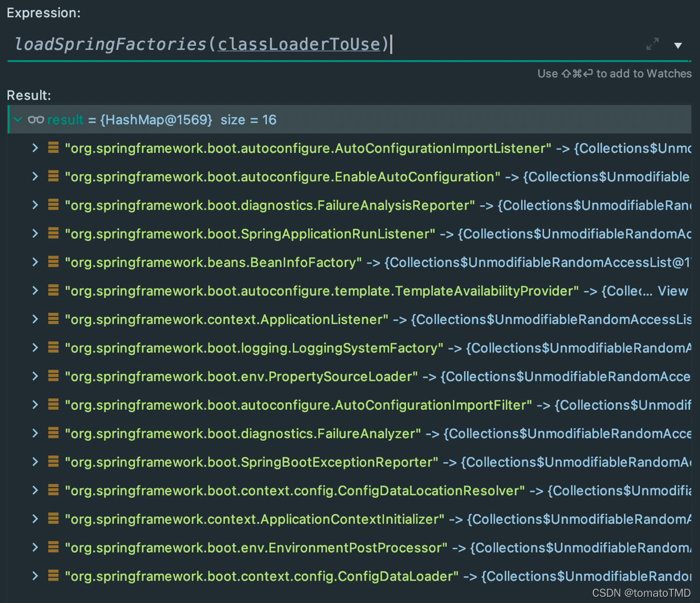This screenshot has height=603, width=700.
Task: Click map entry icon for ApplicationListener
Action: tap(53, 319)
